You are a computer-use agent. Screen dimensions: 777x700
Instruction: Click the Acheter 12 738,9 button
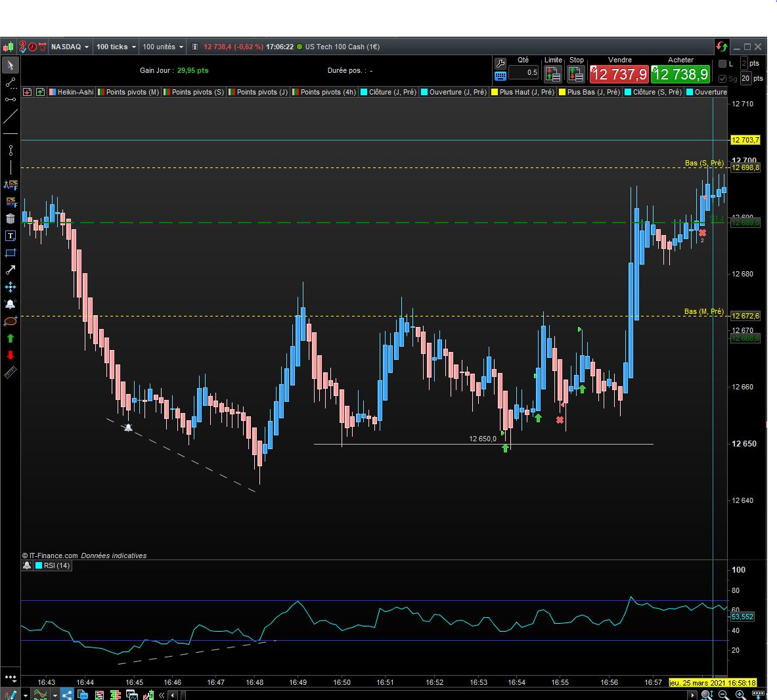pyautogui.click(x=680, y=74)
